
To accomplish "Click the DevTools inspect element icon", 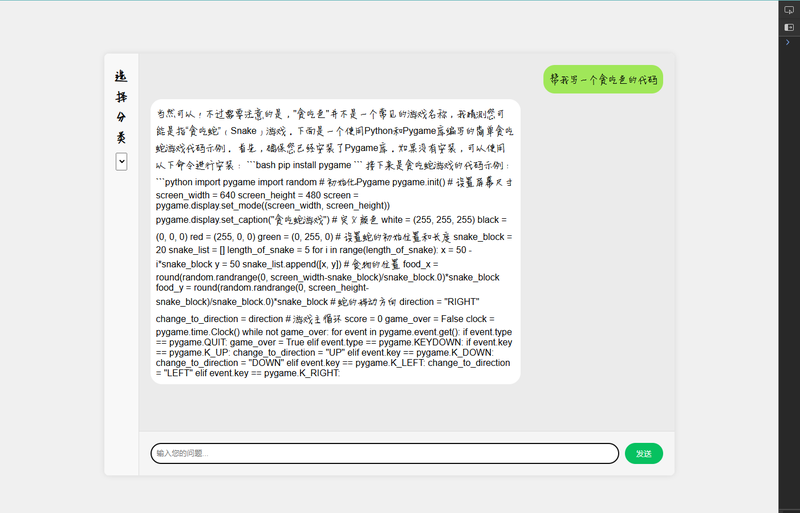I will (x=789, y=10).
